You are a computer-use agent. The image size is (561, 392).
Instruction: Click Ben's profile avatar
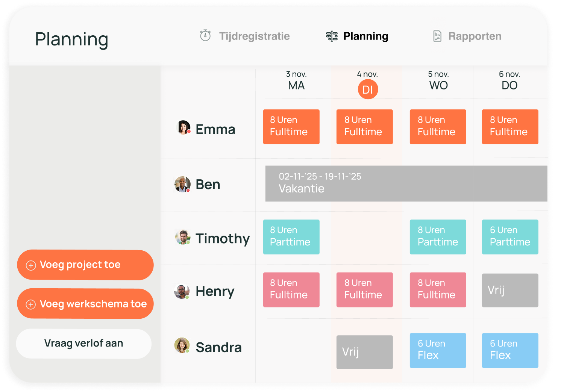[x=183, y=184]
